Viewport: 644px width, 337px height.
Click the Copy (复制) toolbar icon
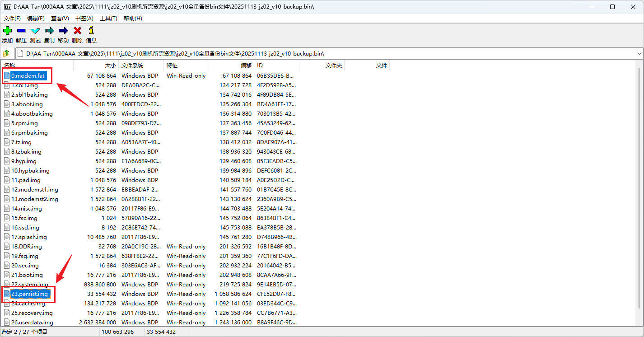(49, 31)
